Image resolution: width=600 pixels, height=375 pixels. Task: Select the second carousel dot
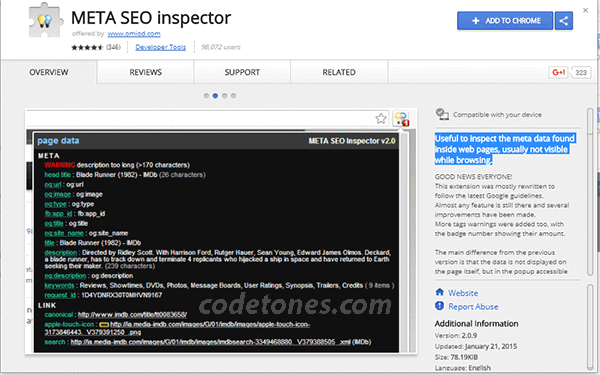(215, 96)
